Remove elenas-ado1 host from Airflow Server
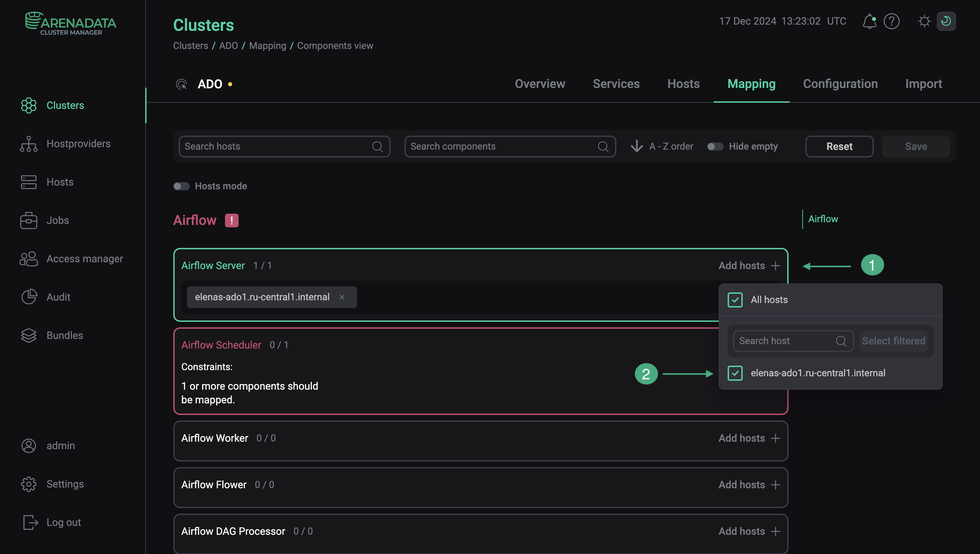The height and width of the screenshot is (554, 980). click(x=342, y=297)
